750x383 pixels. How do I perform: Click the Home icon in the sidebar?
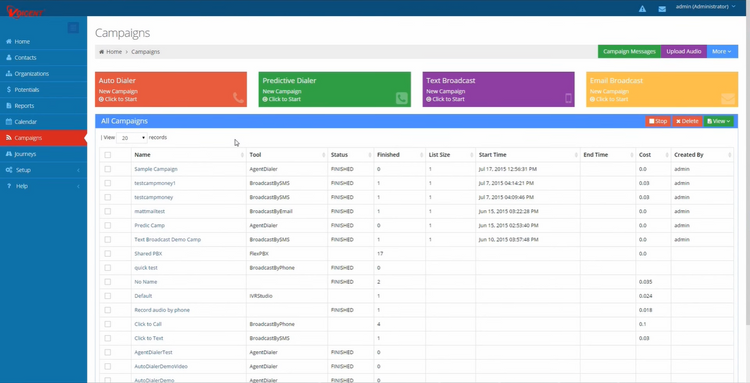9,42
